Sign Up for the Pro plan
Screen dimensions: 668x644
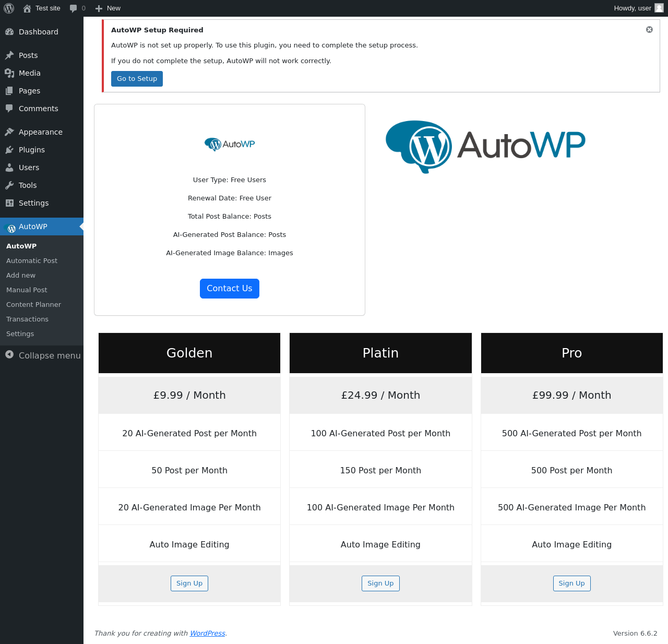coord(572,583)
